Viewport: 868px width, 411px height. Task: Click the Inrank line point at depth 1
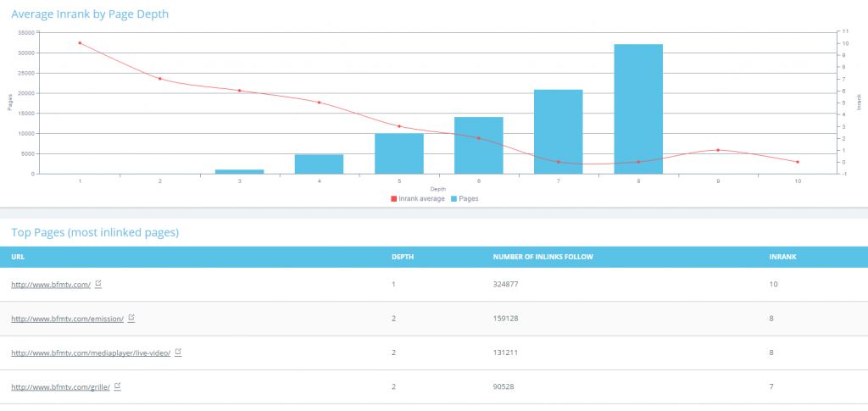80,43
